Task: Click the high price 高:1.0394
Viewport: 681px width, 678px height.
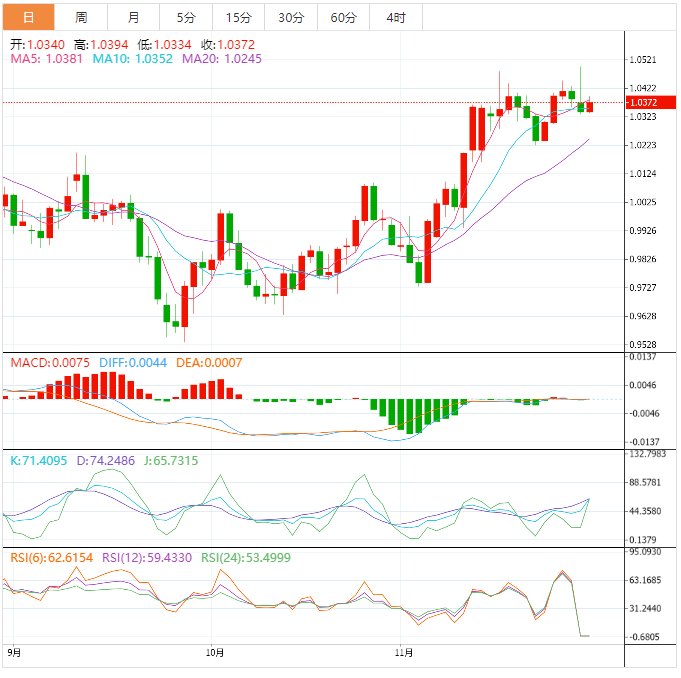Action: 101,44
